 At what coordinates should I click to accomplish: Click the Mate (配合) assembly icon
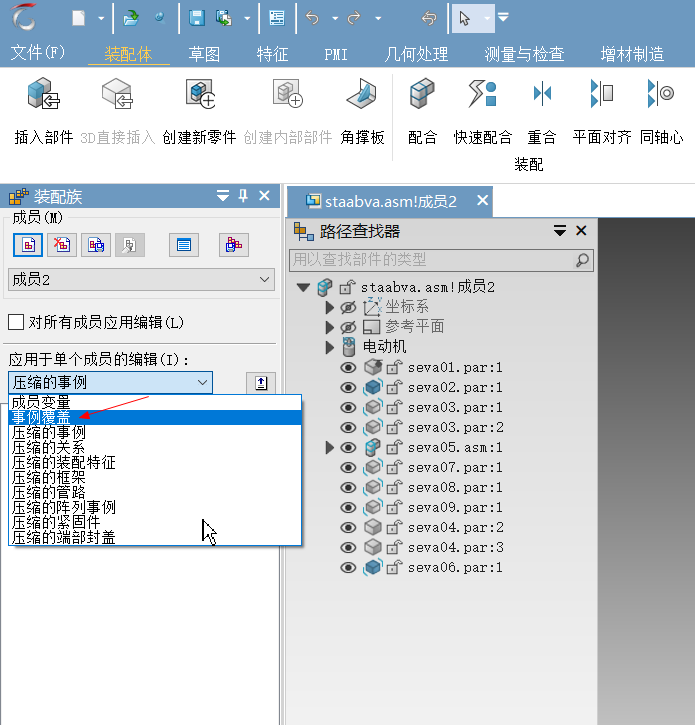coord(422,96)
